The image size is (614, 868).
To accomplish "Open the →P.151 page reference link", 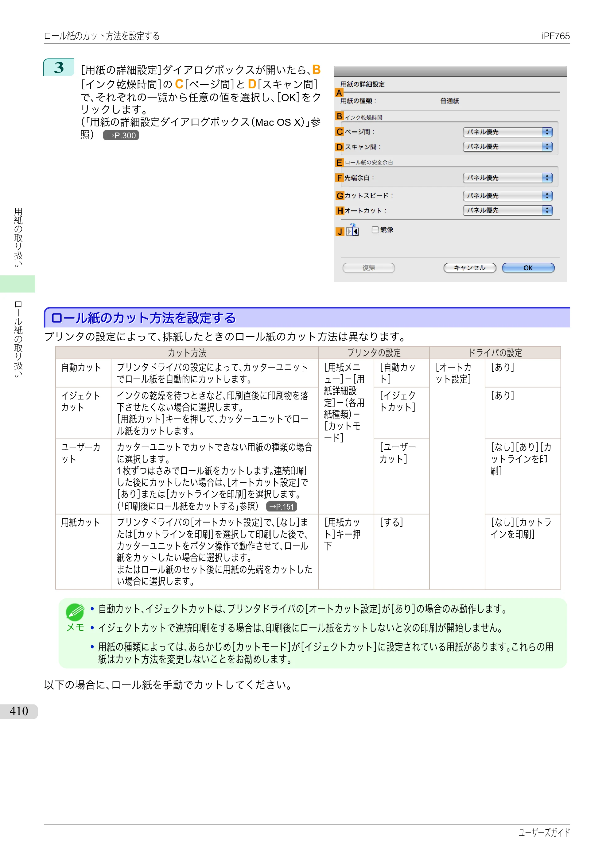I will tap(282, 507).
